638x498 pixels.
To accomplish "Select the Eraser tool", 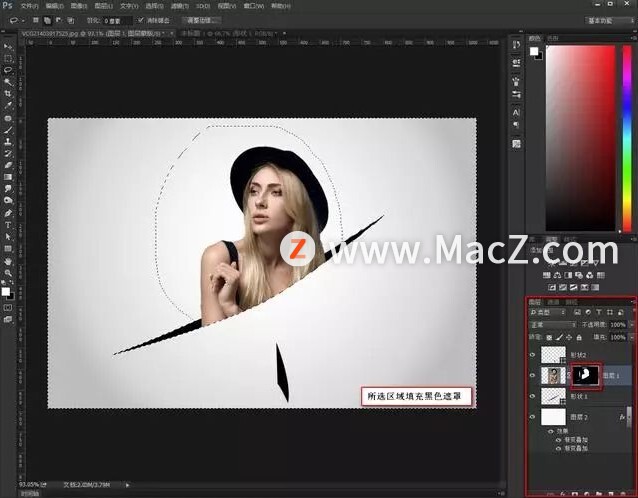I will coord(8,165).
